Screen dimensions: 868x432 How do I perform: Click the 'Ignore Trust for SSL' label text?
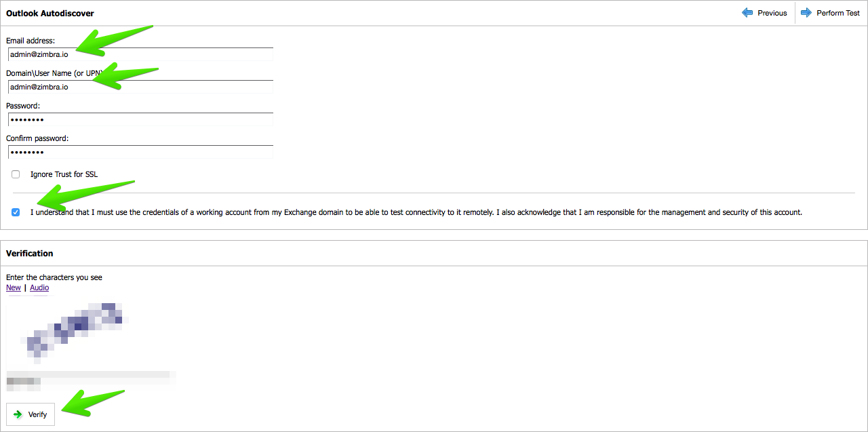(x=64, y=174)
